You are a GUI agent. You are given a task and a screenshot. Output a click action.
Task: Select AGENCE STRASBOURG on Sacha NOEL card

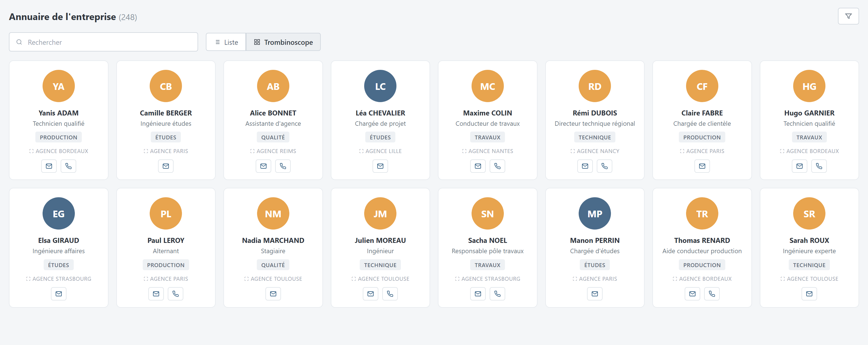point(488,279)
